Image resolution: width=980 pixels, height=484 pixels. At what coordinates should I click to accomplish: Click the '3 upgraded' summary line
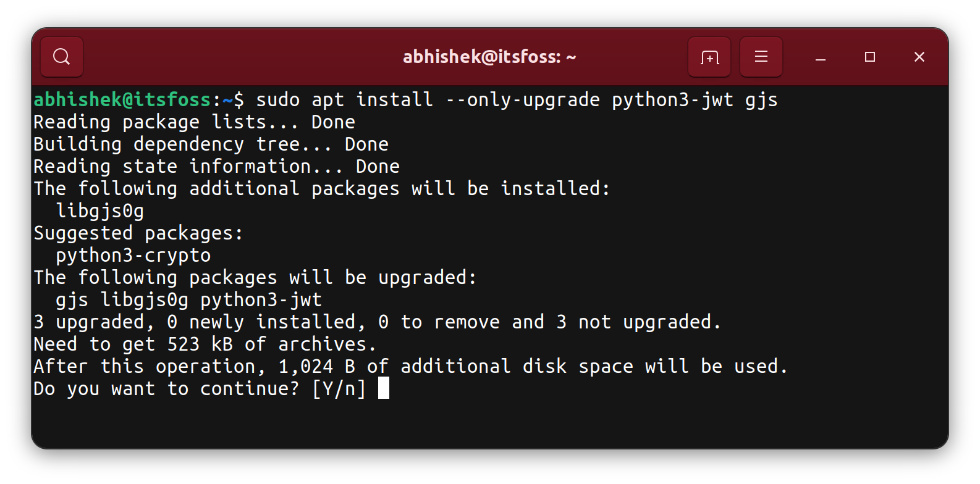click(377, 322)
